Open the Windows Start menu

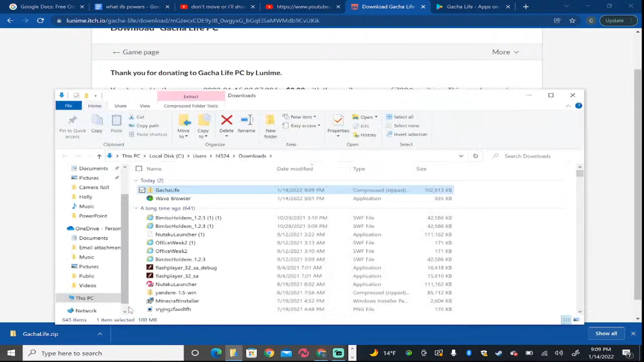(11, 353)
